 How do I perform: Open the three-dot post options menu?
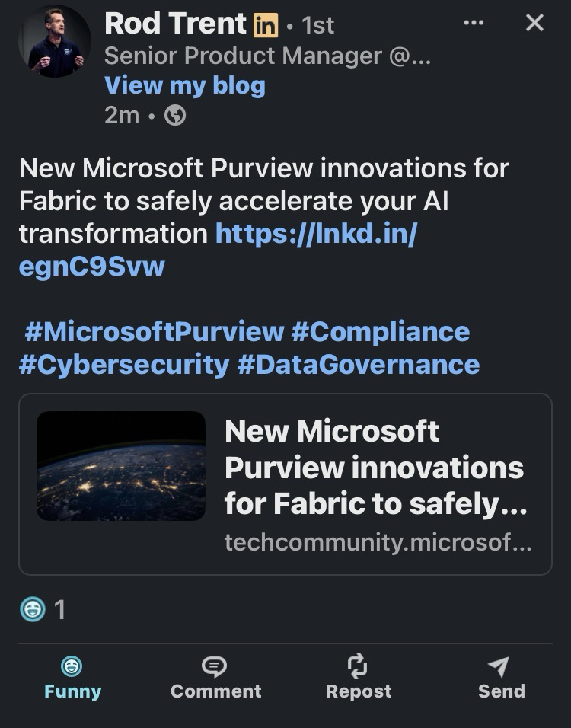[x=474, y=23]
